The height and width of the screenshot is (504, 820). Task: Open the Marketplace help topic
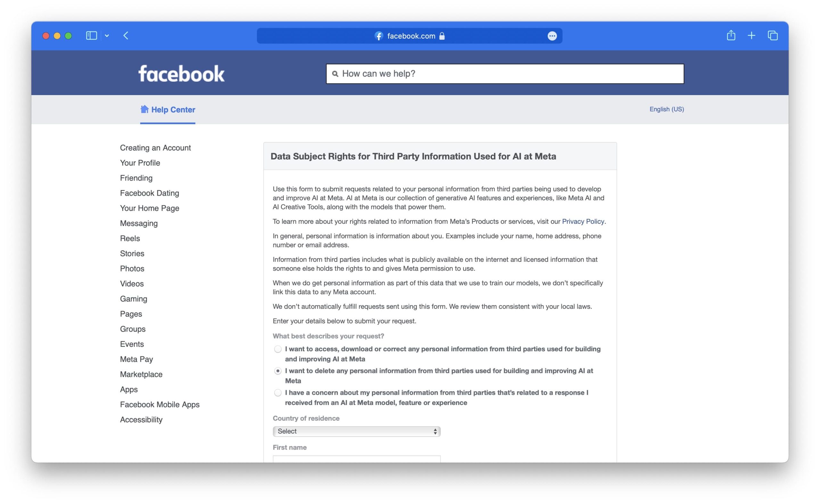tap(141, 374)
